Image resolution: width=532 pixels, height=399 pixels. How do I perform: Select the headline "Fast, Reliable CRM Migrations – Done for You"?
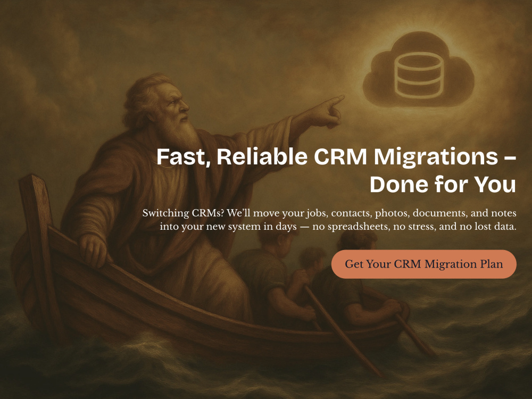click(336, 170)
